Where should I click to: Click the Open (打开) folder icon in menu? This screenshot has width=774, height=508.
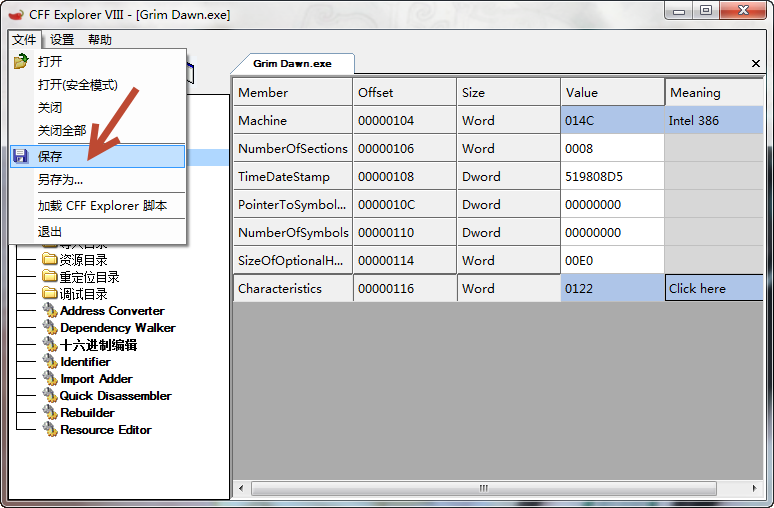[20, 61]
